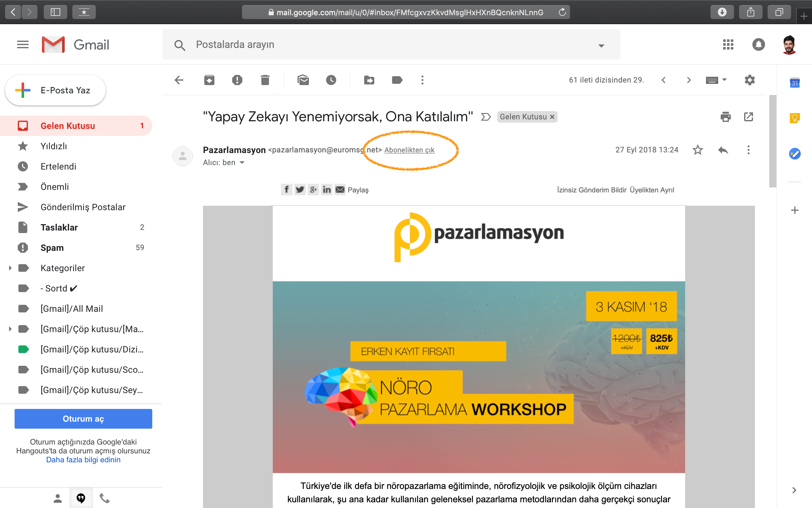Switch to Hangouts contacts tab

[58, 498]
